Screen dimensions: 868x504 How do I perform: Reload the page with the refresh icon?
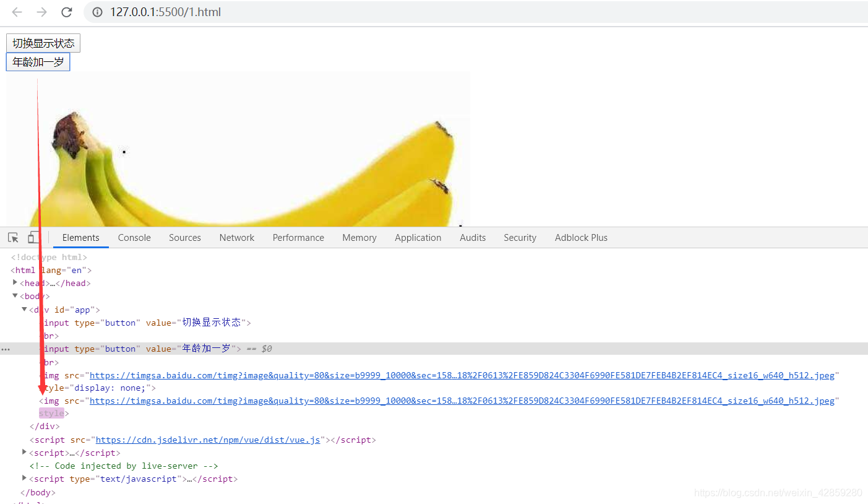(x=66, y=12)
